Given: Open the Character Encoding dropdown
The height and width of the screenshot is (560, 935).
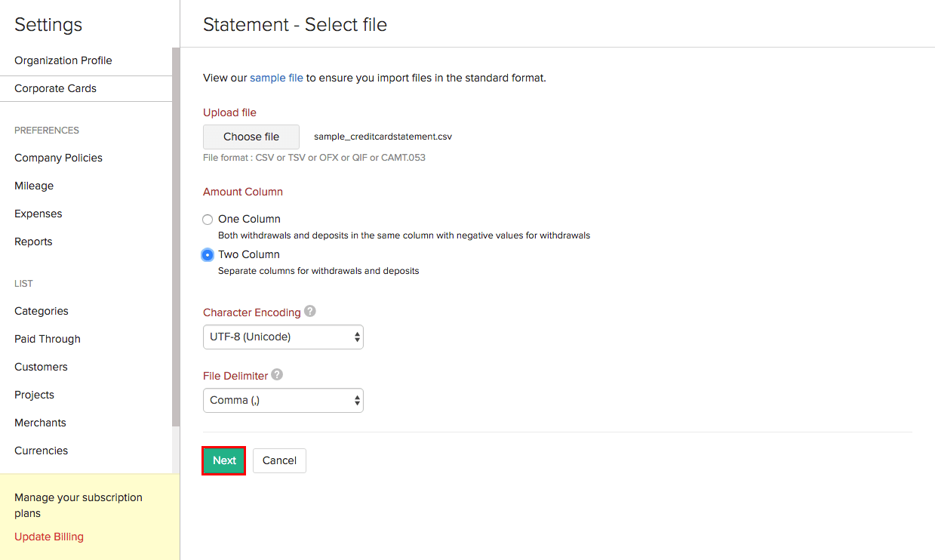Looking at the screenshot, I should click(x=283, y=337).
